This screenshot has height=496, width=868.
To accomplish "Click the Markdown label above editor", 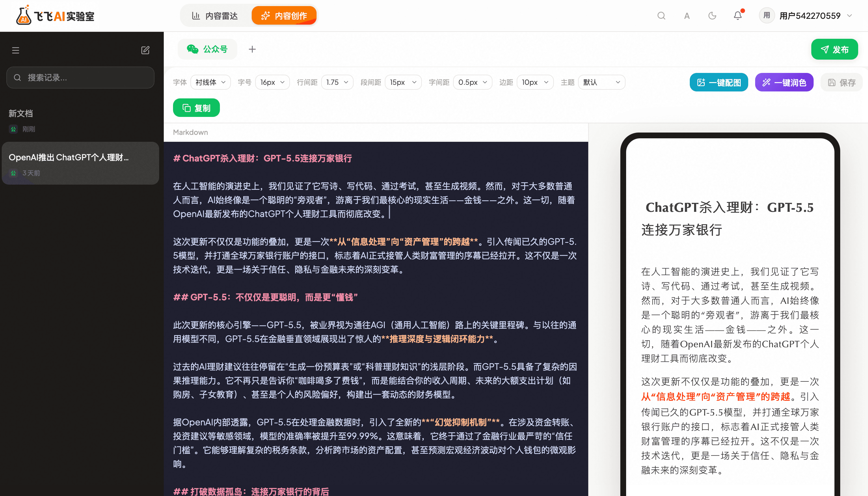I will [190, 132].
